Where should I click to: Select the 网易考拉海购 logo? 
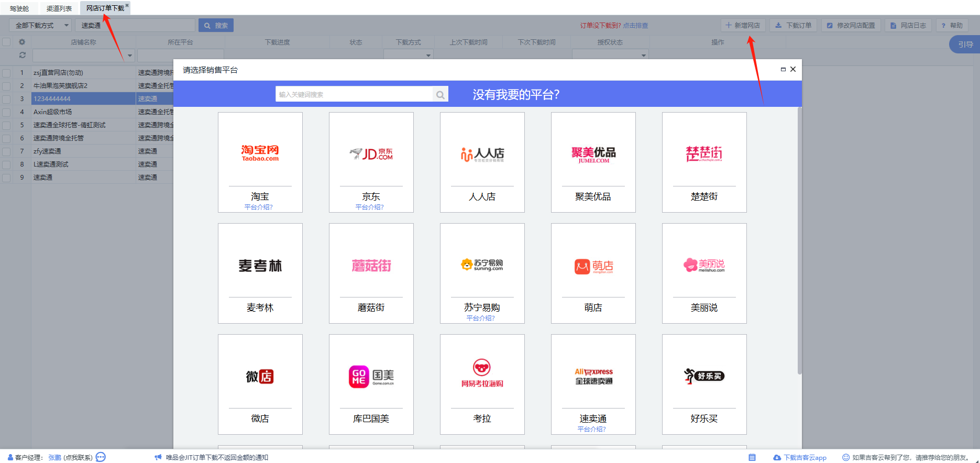point(482,373)
